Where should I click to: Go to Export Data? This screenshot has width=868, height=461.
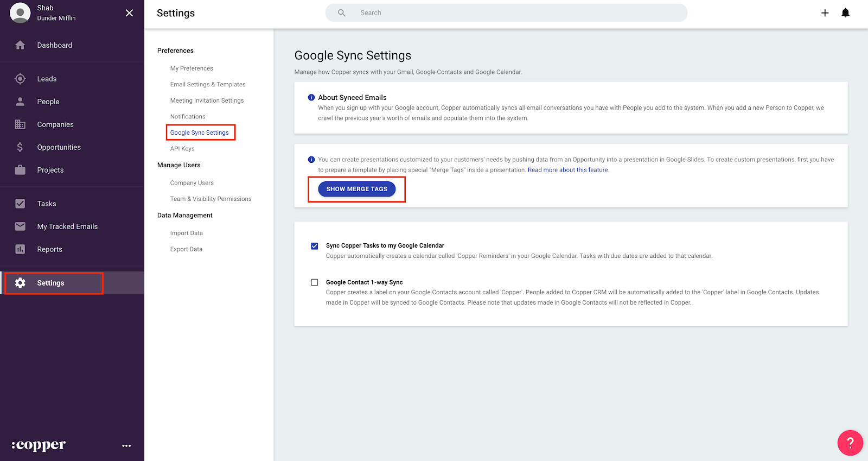pyautogui.click(x=186, y=249)
